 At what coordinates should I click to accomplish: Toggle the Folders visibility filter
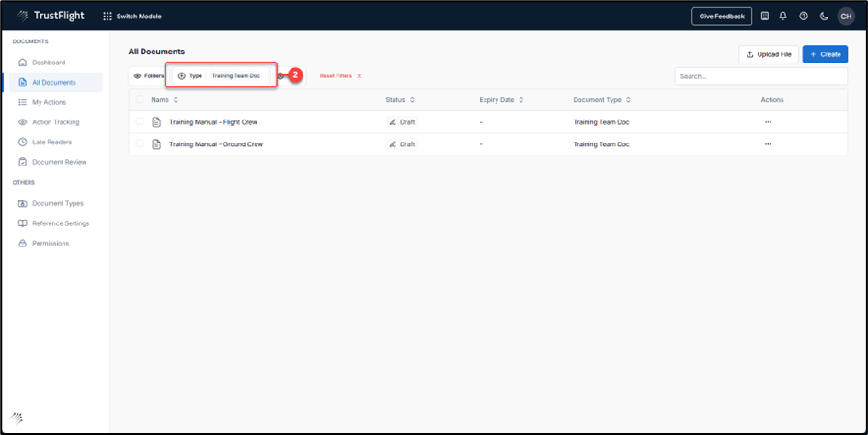pyautogui.click(x=148, y=75)
